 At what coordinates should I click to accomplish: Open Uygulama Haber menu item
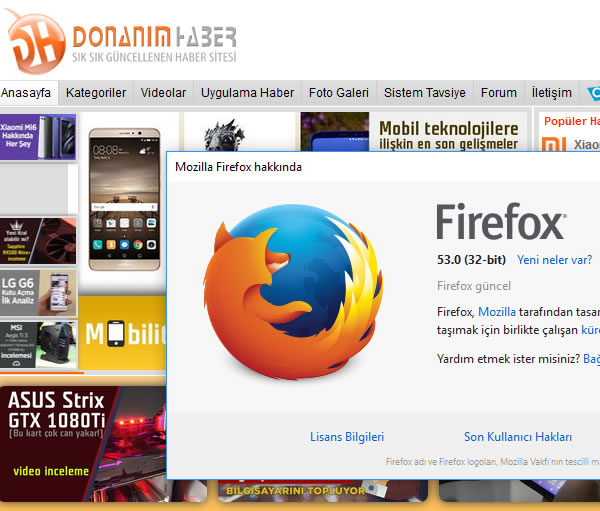(247, 93)
